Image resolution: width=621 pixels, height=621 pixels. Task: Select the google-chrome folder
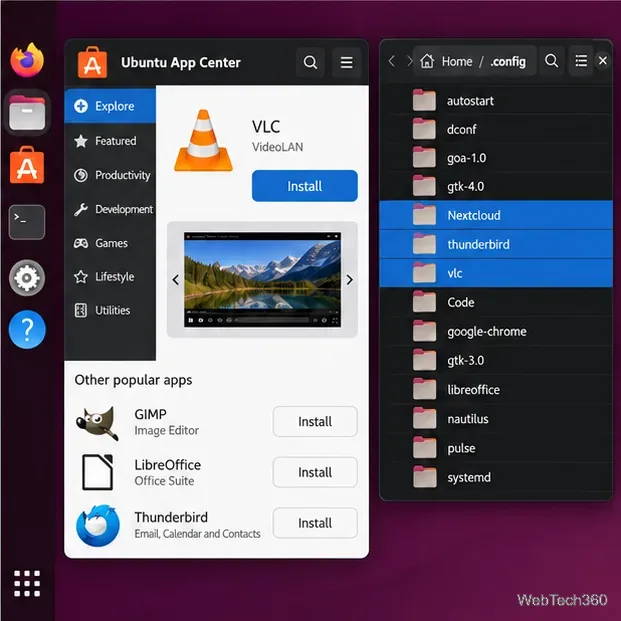coord(496,331)
